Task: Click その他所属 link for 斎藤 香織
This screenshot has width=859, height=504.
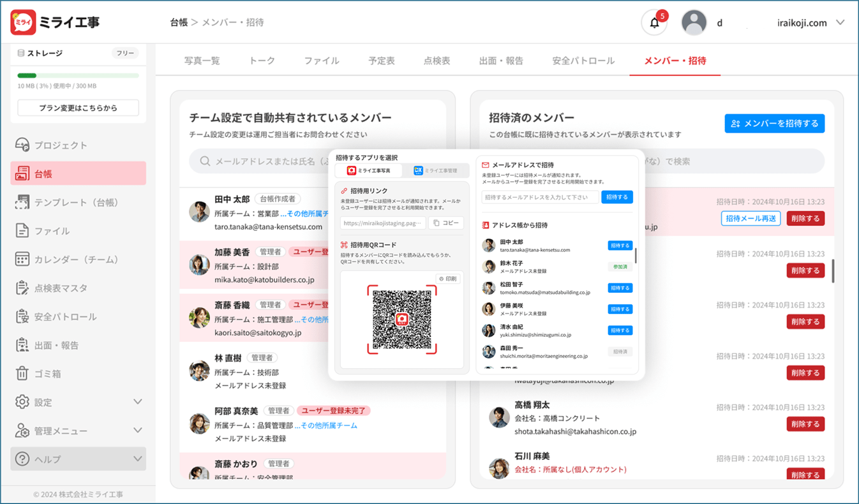Action: coord(312,320)
